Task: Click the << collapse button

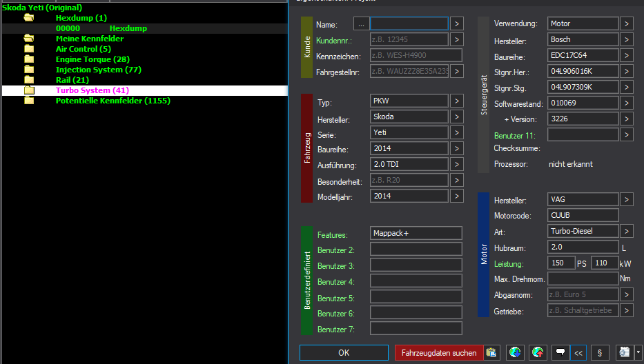Action: click(578, 352)
